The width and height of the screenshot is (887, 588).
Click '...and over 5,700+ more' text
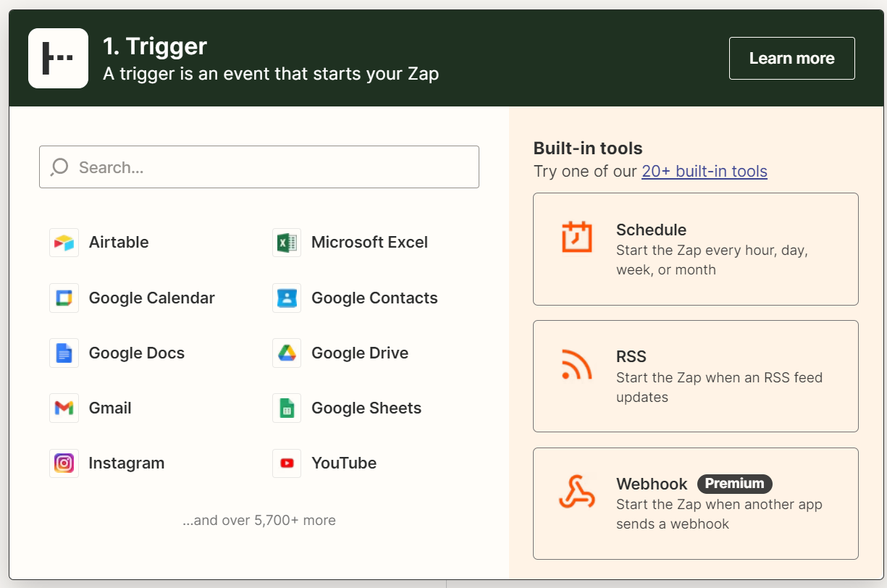[259, 521]
